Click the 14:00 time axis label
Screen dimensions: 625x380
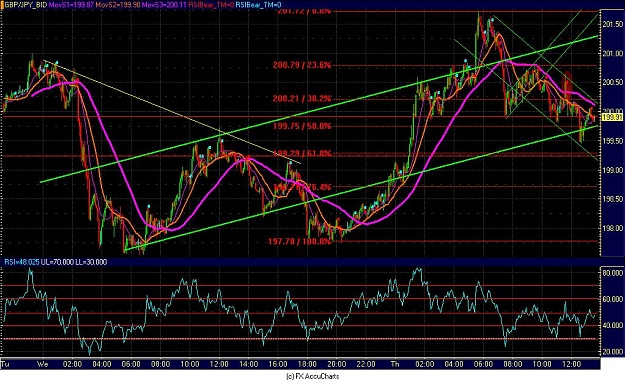pyautogui.click(x=249, y=364)
